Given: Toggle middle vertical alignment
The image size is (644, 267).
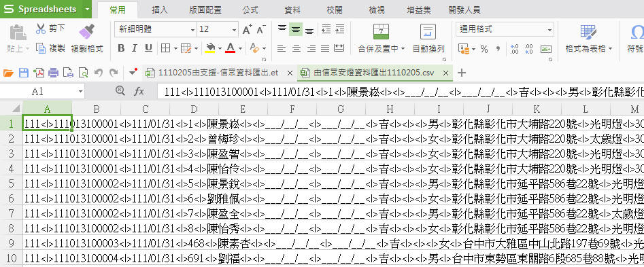Looking at the screenshot, I should [x=296, y=29].
